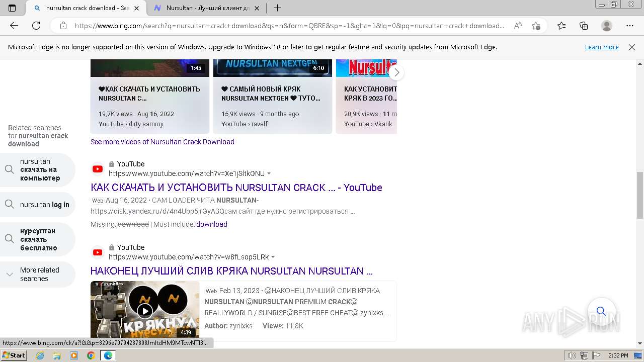The height and width of the screenshot is (362, 644).
Task: Click YouTube logo of second result
Action: [98, 252]
